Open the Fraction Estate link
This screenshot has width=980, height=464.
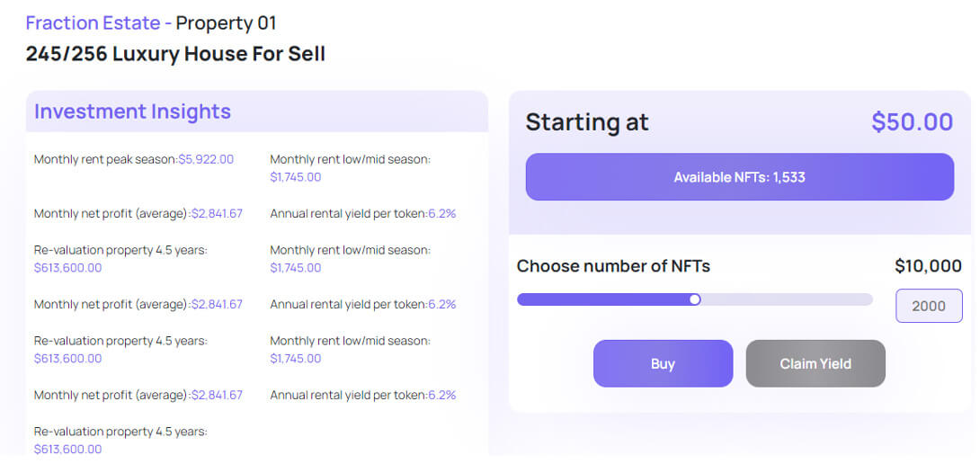pos(93,22)
